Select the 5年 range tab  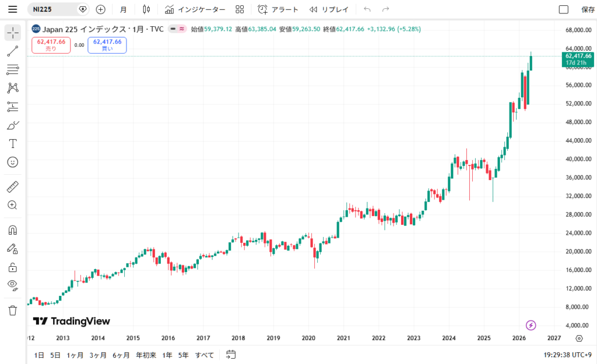(184, 355)
